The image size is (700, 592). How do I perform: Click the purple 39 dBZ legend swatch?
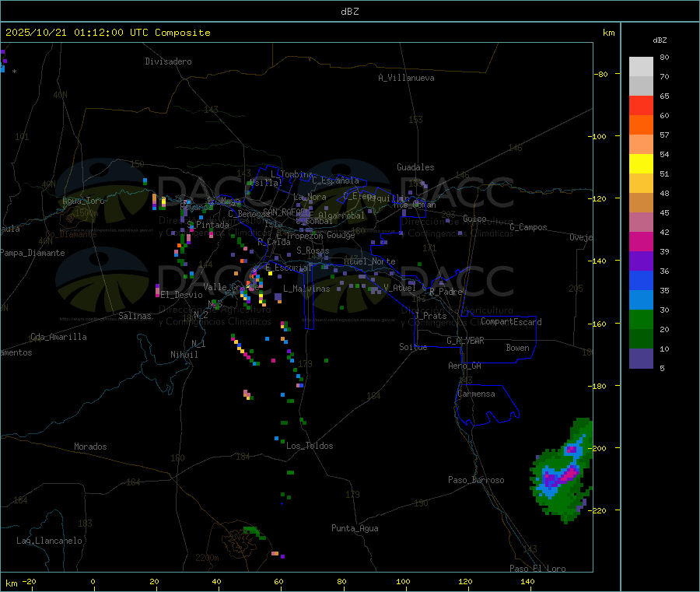click(641, 261)
